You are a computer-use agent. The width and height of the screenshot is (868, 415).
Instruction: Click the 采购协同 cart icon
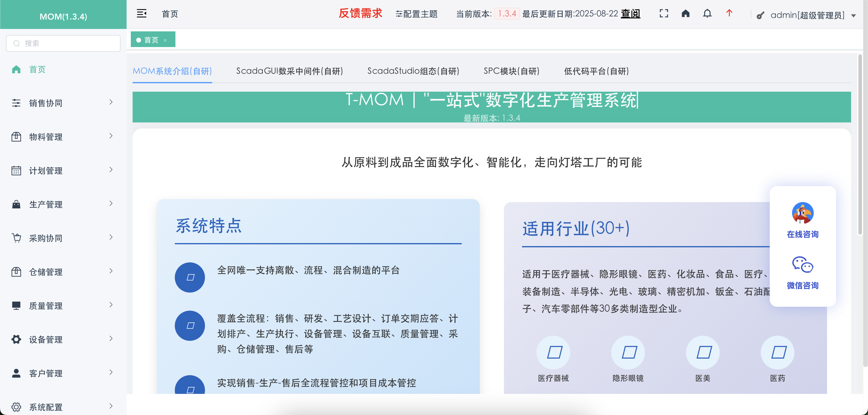(x=16, y=238)
